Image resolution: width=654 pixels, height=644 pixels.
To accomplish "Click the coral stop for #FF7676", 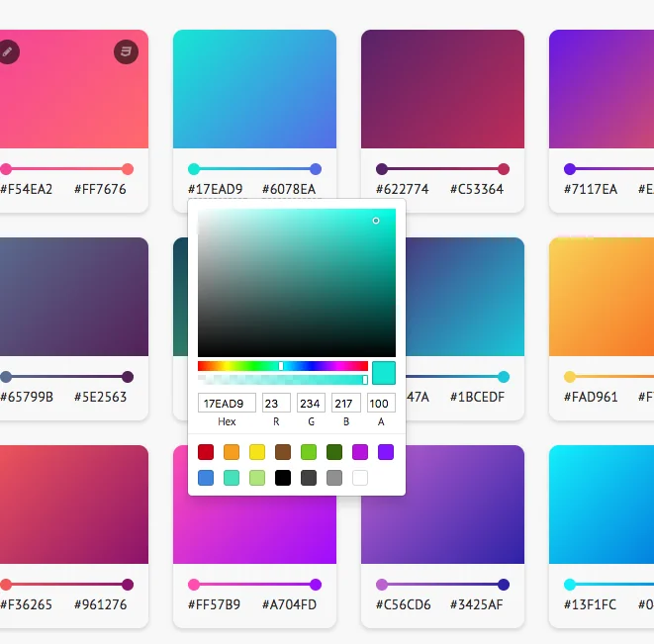I will (x=128, y=169).
